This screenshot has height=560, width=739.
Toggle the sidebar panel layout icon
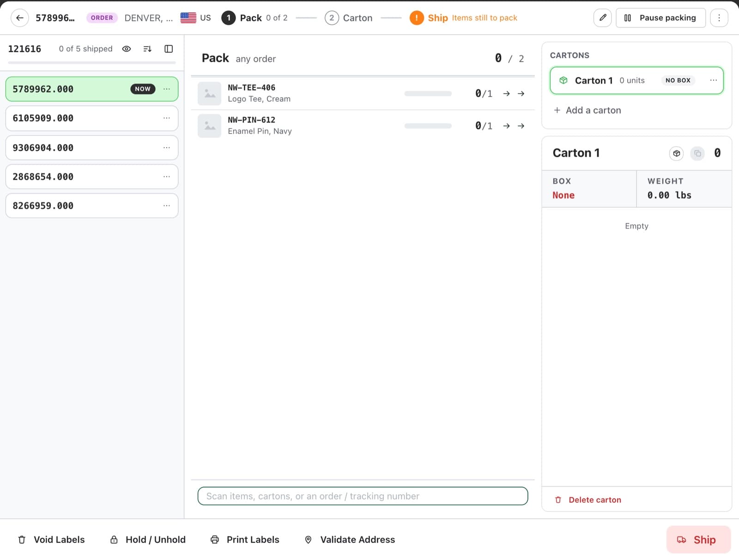click(x=169, y=49)
